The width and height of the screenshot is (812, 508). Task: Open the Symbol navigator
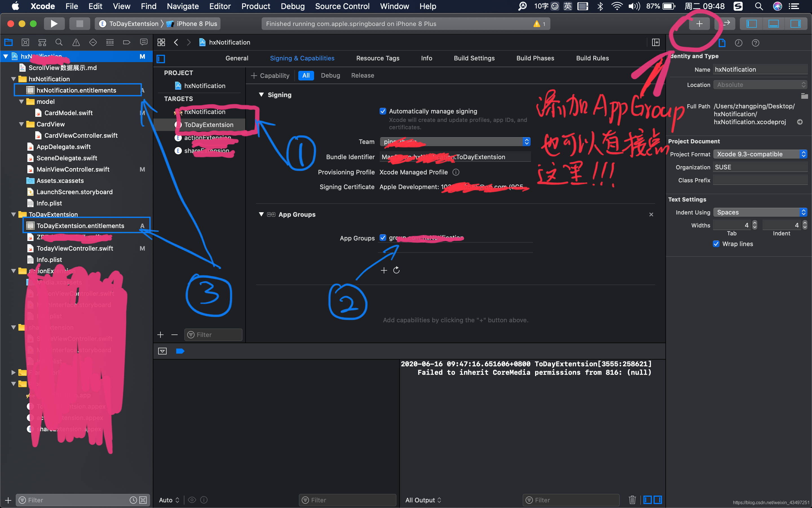pyautogui.click(x=42, y=42)
